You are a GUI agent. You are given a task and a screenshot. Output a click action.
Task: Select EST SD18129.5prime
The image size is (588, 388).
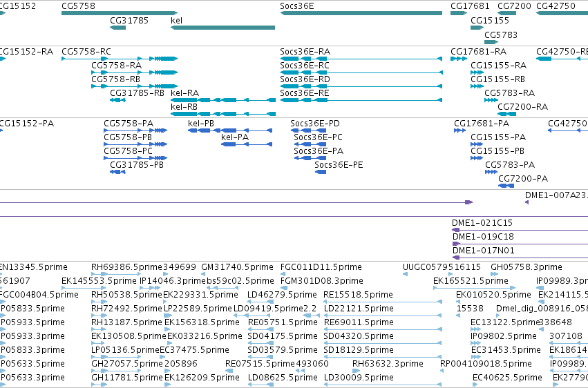[383, 358]
